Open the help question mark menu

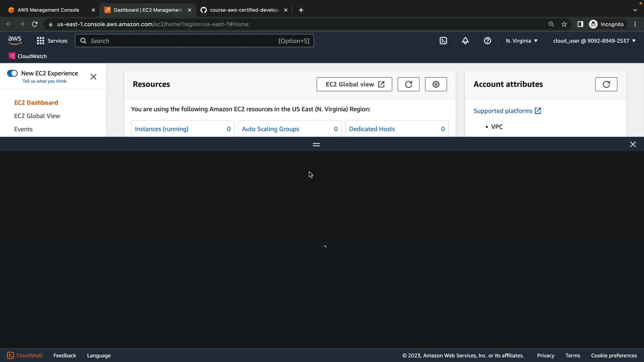[487, 41]
